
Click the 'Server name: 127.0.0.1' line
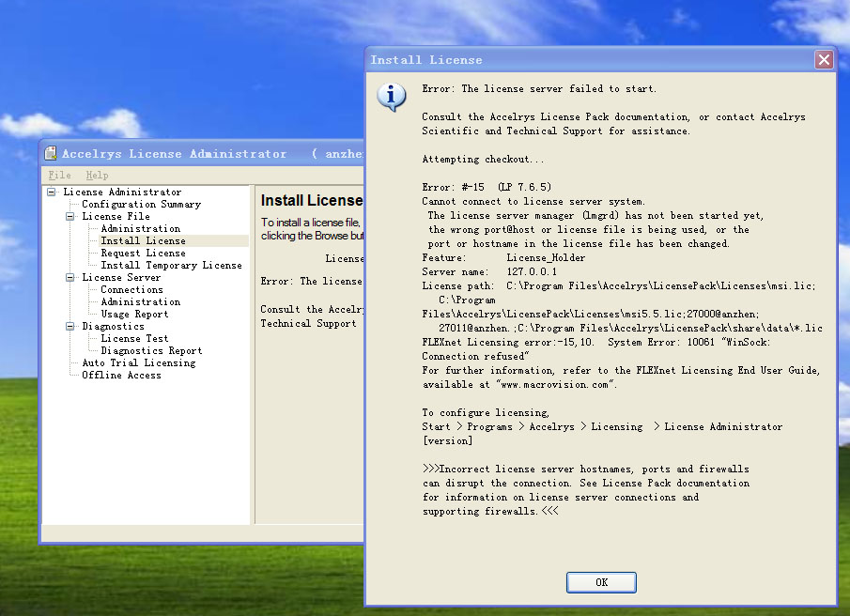[489, 272]
